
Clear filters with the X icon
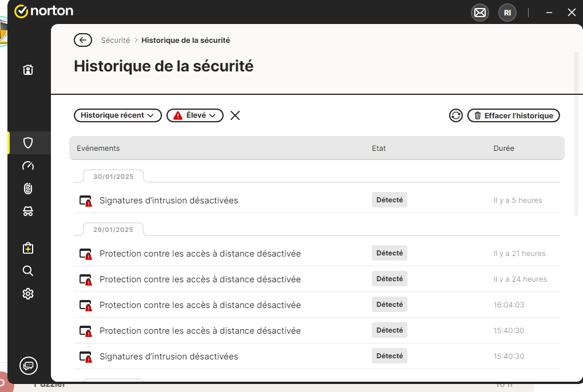pos(235,115)
